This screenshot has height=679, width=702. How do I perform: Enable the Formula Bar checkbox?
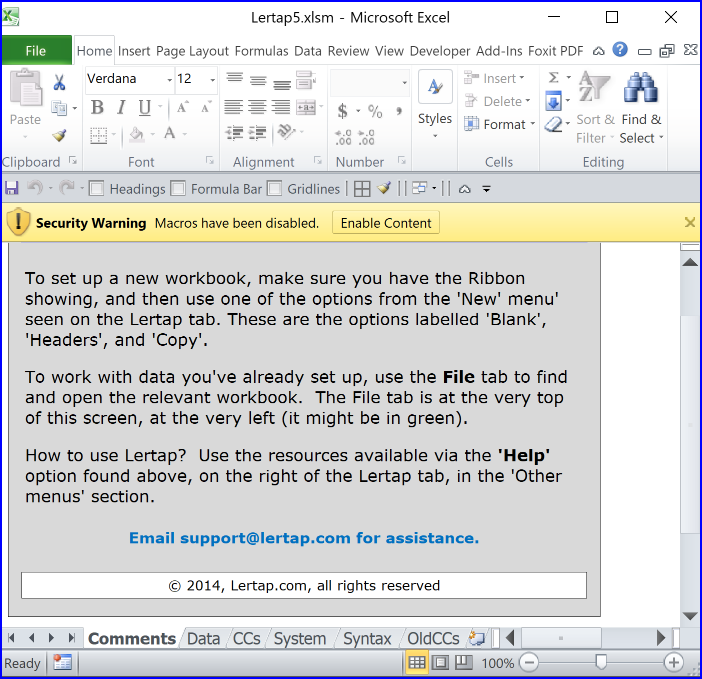coord(178,188)
